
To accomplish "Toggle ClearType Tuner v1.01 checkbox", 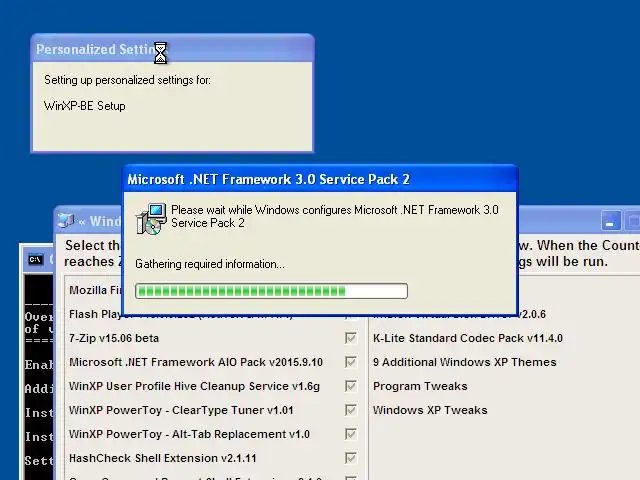I will [x=351, y=410].
